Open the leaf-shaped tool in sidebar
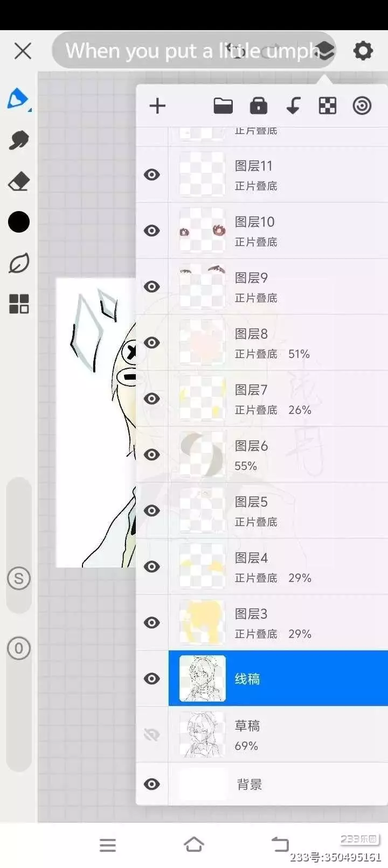The image size is (388, 868). point(19,263)
